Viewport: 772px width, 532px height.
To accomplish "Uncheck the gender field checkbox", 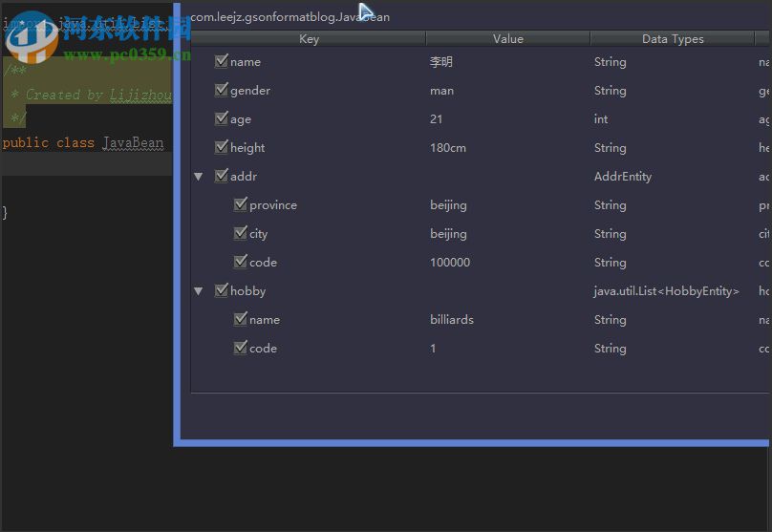I will point(222,90).
